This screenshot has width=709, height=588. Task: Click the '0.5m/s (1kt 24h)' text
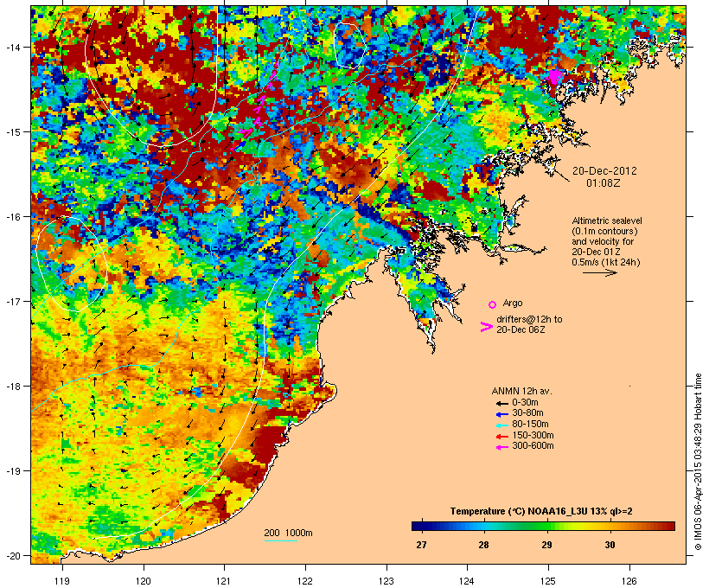(606, 262)
